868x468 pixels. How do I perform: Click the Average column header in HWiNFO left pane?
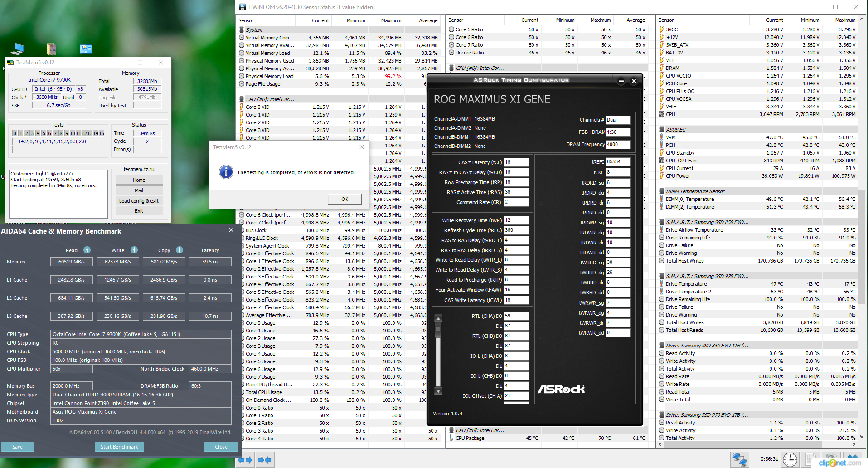tap(422, 20)
